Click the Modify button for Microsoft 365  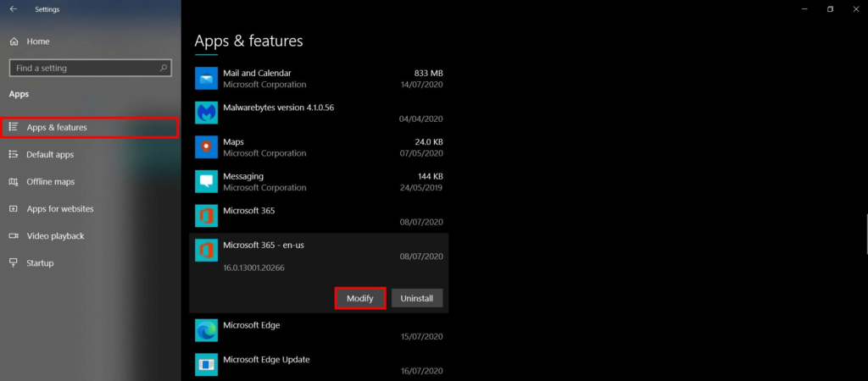coord(359,298)
